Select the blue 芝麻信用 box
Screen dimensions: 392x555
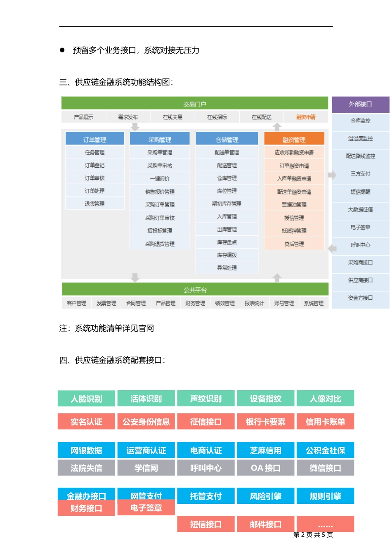click(266, 450)
